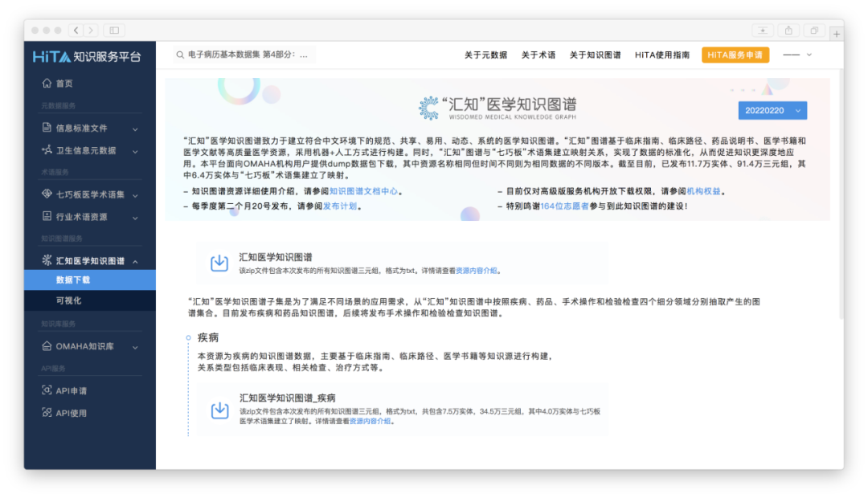Expand the 七巧板医学术语集 chevron
The height and width of the screenshot is (498, 868).
[x=135, y=195]
